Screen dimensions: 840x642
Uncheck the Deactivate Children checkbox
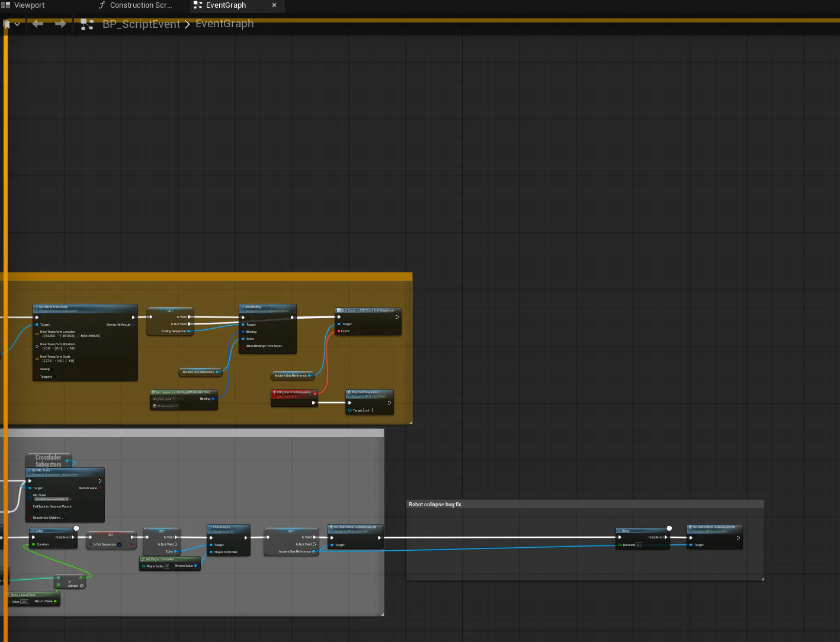pos(63,518)
